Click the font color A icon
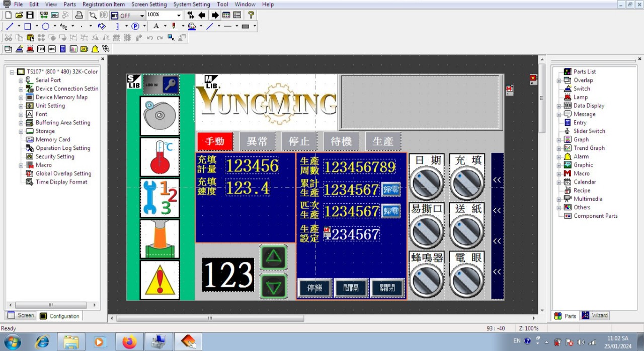This screenshot has width=644, height=351. click(156, 26)
